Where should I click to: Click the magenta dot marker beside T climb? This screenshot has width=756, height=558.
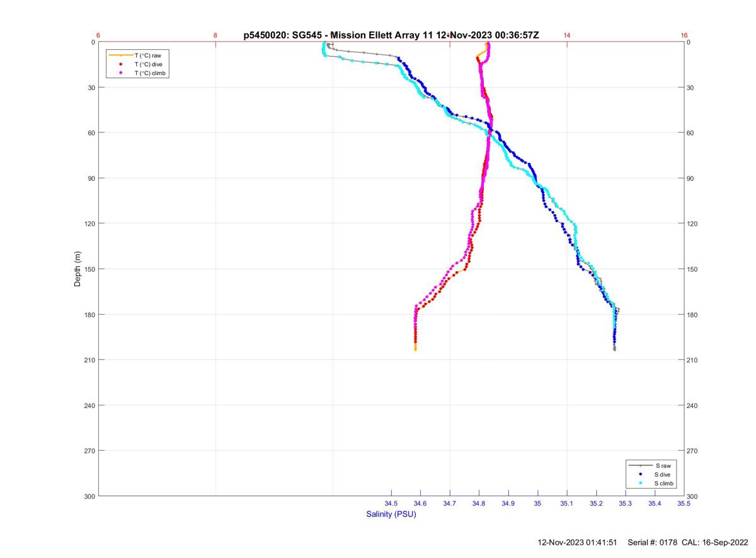coord(120,73)
